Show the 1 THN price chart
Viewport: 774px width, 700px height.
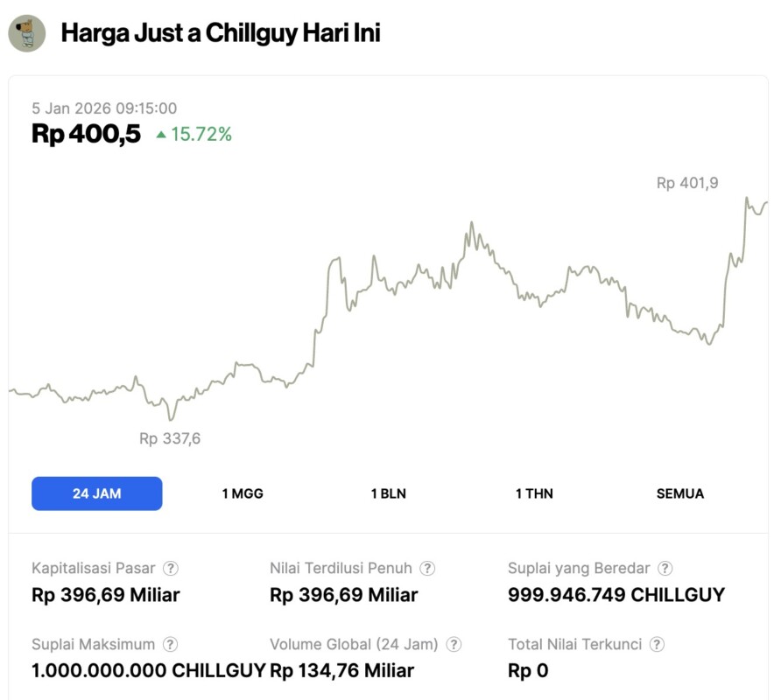click(534, 493)
